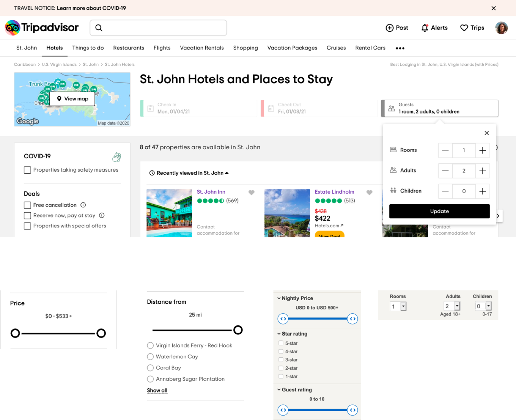Open Things to do tab
The width and height of the screenshot is (516, 420).
tap(88, 48)
